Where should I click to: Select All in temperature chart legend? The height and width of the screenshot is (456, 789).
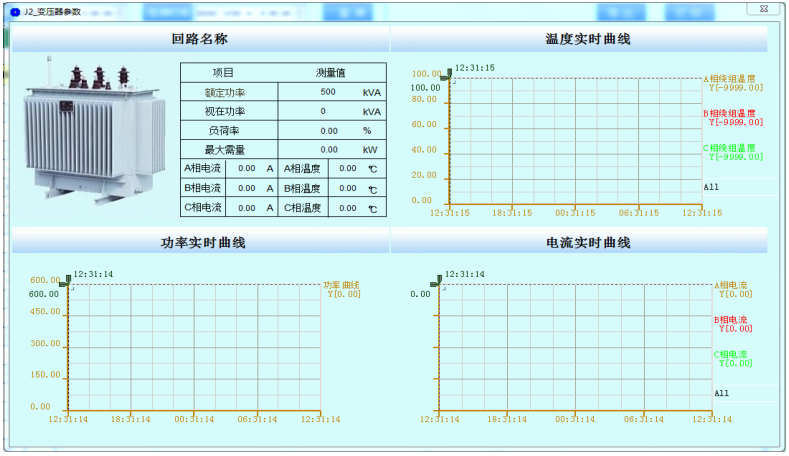(x=711, y=187)
